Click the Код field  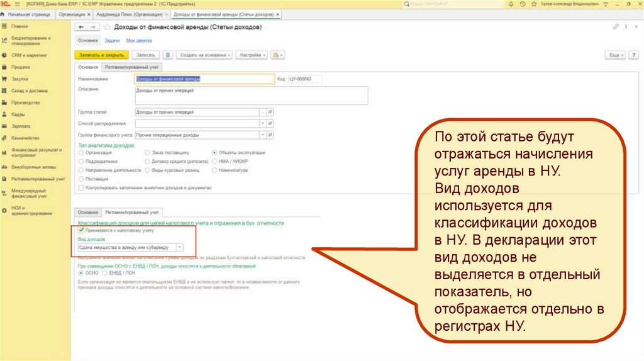point(304,79)
